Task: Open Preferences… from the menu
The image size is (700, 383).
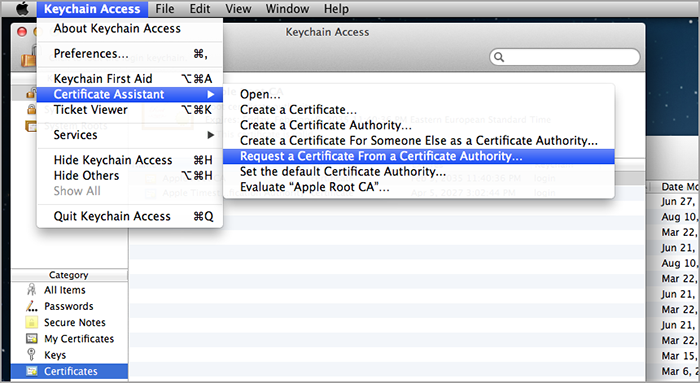Action: (130, 54)
